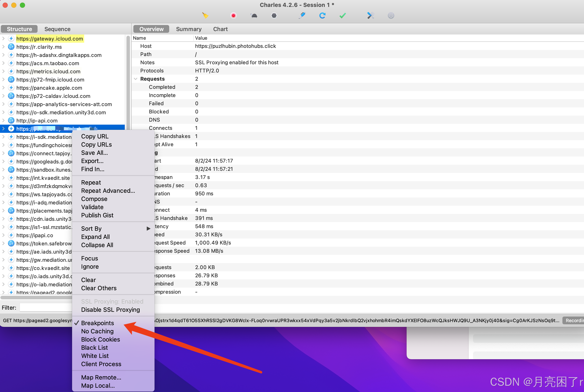Click the globe icon for connect.tapjoy
This screenshot has width=584, height=392.
11,153
